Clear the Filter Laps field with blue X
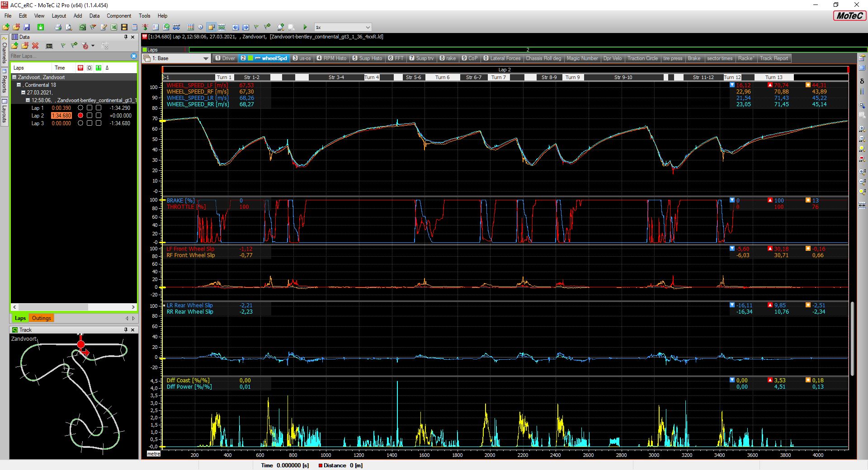Viewport: 868px width, 470px height. (133, 56)
